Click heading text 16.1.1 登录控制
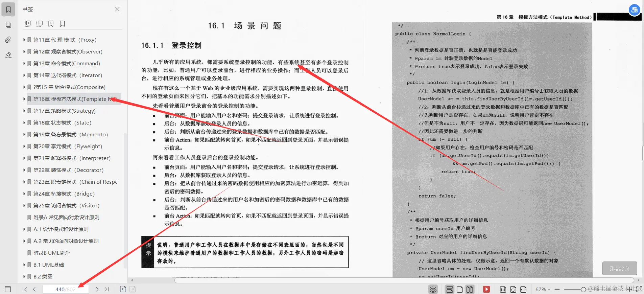This screenshot has width=644, height=294. coord(171,45)
